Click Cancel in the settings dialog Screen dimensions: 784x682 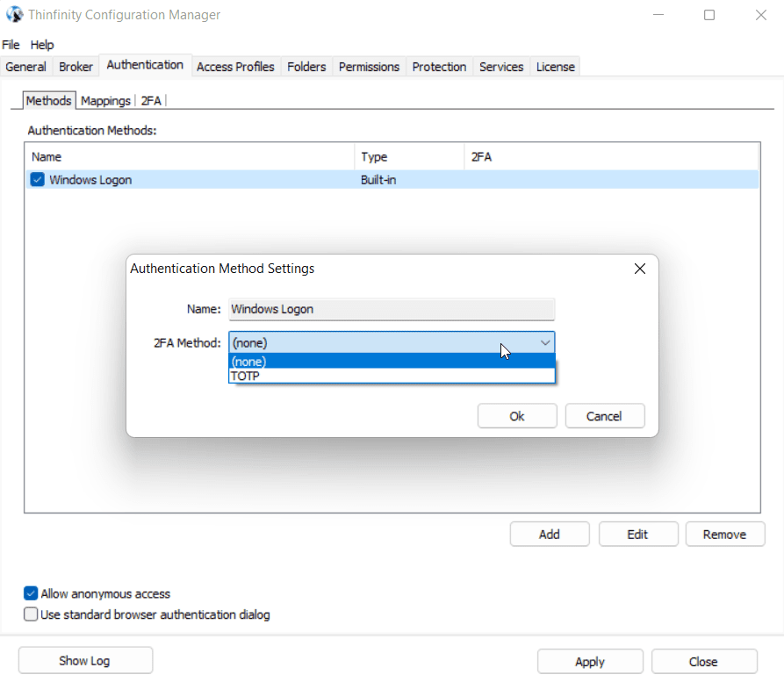click(605, 416)
